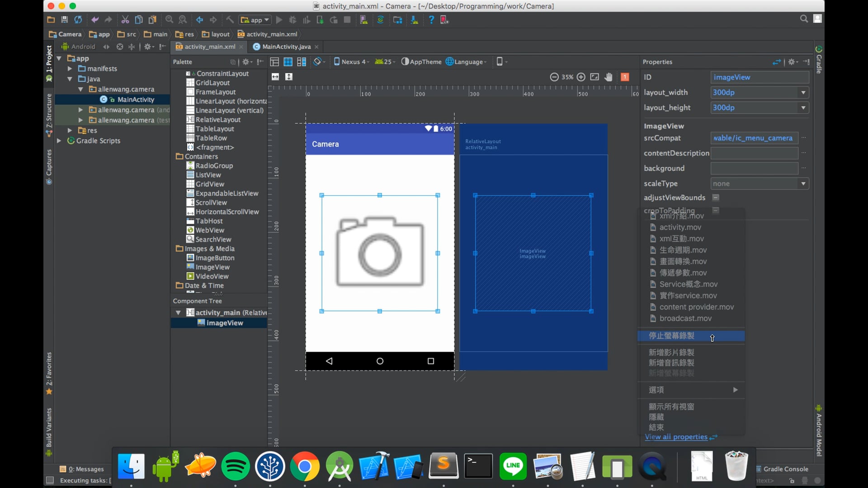Click the Debug app bug icon
This screenshot has height=488, width=868.
coord(292,20)
